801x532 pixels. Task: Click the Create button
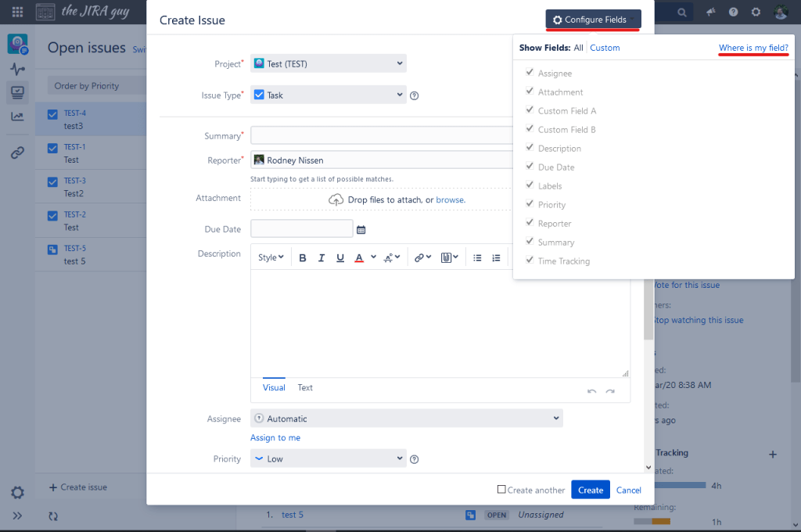590,490
